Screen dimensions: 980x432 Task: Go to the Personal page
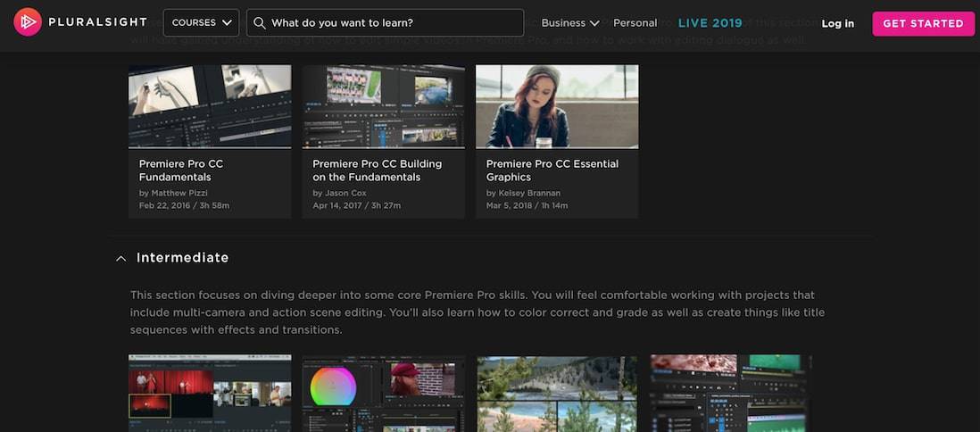point(635,23)
